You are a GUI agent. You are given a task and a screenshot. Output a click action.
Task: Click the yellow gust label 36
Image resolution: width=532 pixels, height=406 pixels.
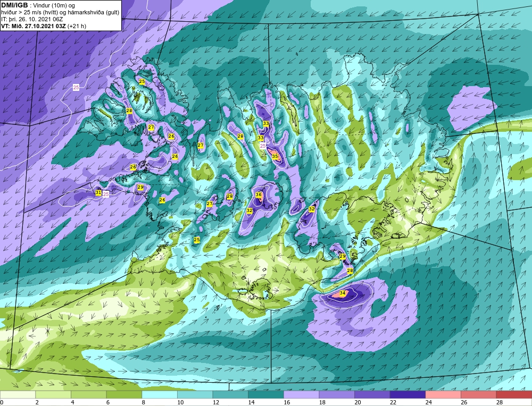[x=259, y=194]
